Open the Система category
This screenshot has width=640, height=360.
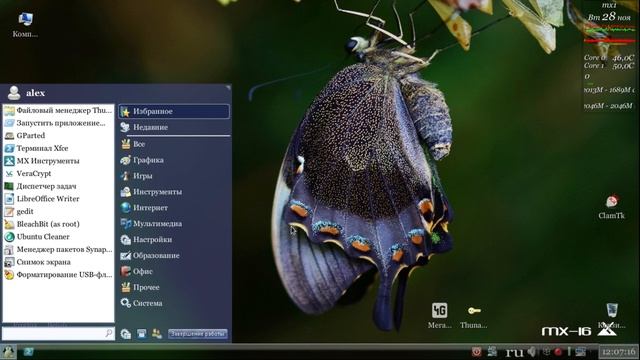pyautogui.click(x=174, y=303)
